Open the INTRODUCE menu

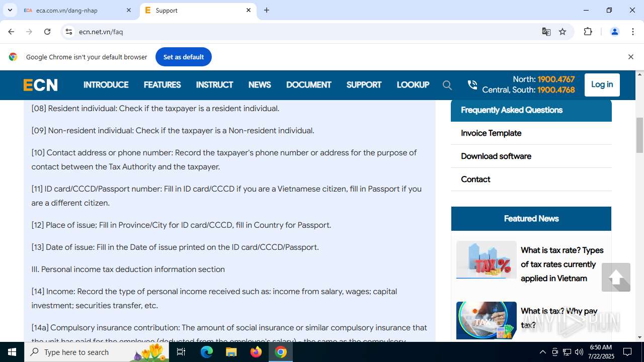106,85
